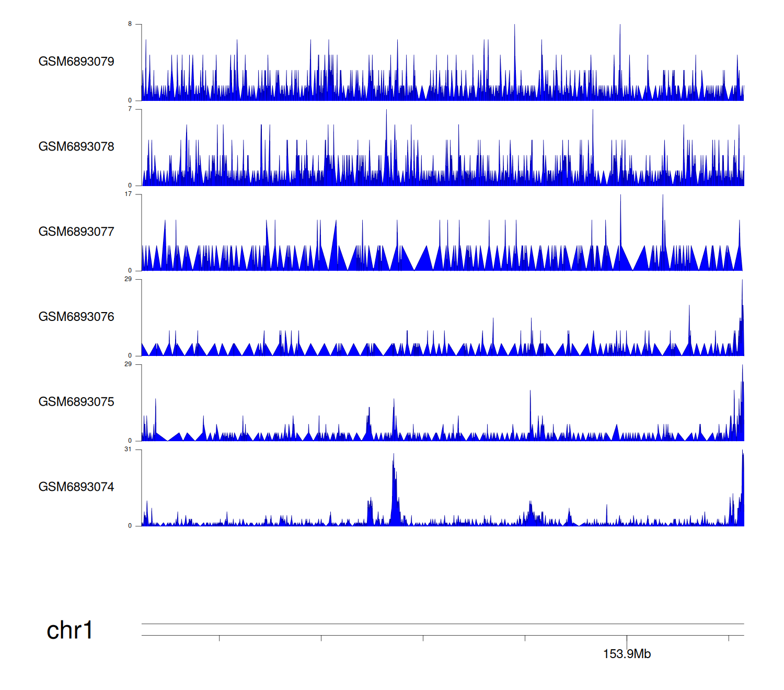This screenshot has height=690, width=784.
Task: Click the GSM6893075 track name
Action: tap(76, 402)
